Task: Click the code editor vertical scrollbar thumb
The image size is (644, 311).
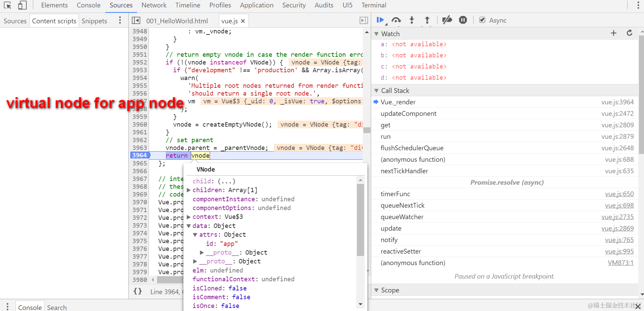Action: click(367, 130)
